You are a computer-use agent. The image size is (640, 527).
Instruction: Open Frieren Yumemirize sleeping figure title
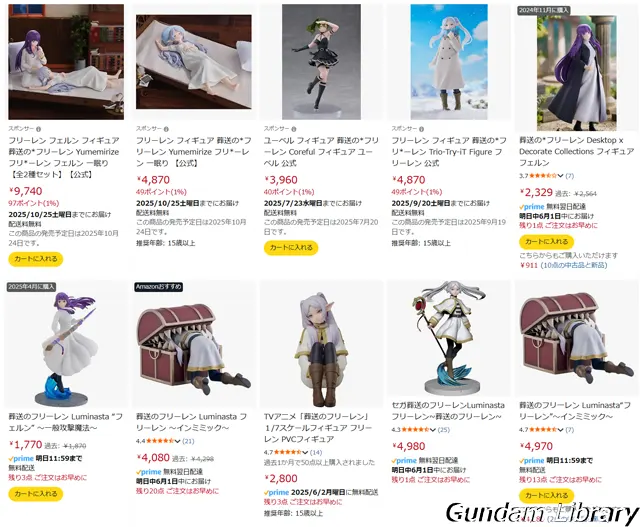pos(193,152)
